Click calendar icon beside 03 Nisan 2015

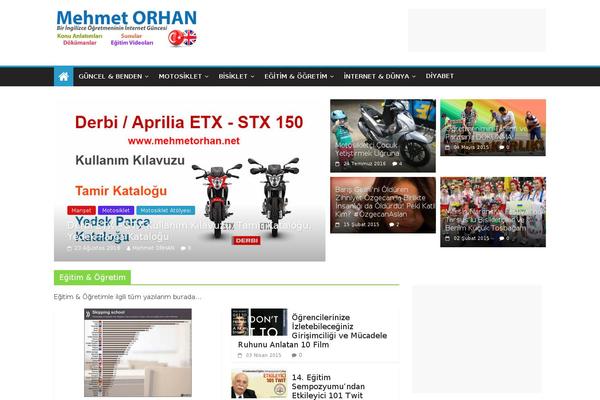(240, 356)
